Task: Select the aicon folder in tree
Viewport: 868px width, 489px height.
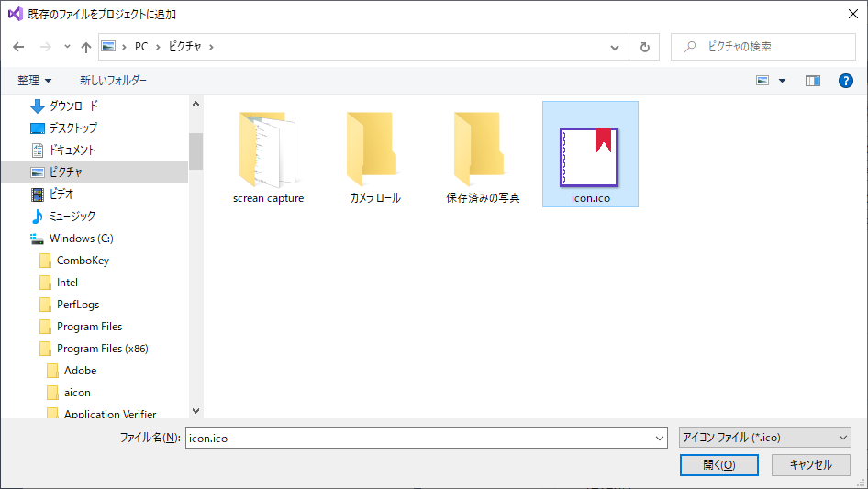Action: [x=77, y=393]
